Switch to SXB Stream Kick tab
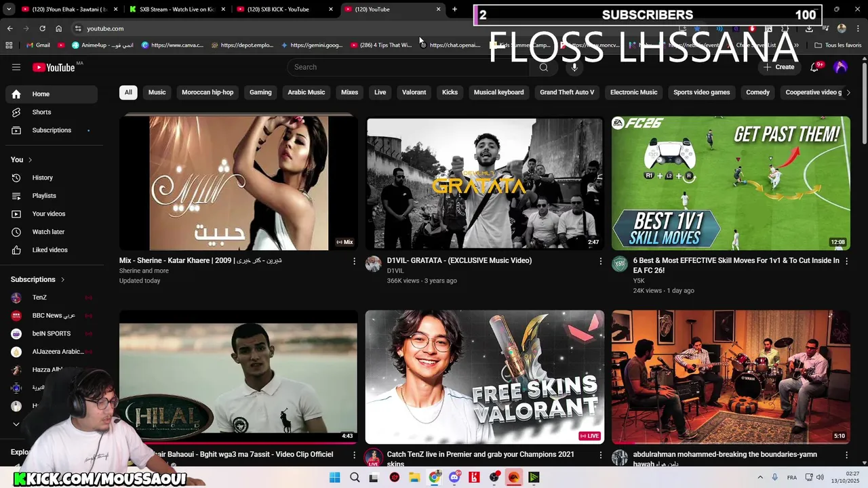This screenshot has width=868, height=488. [177, 9]
